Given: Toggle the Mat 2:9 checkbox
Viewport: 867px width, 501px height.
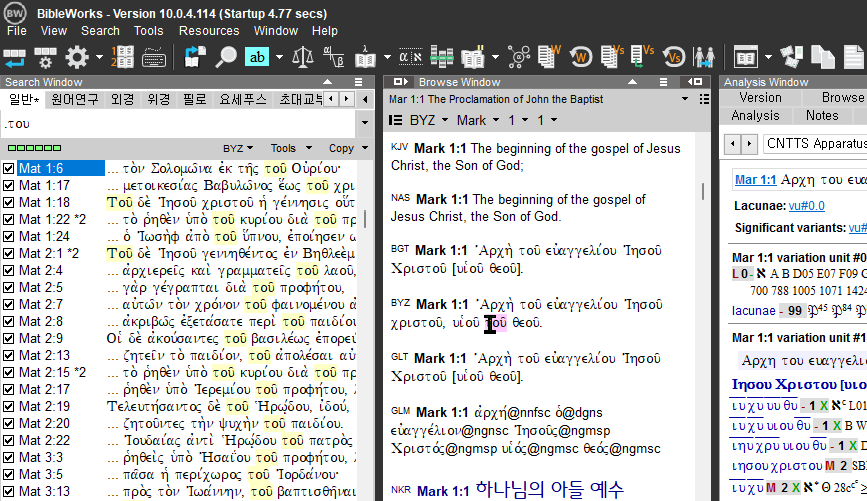Looking at the screenshot, I should 8,338.
